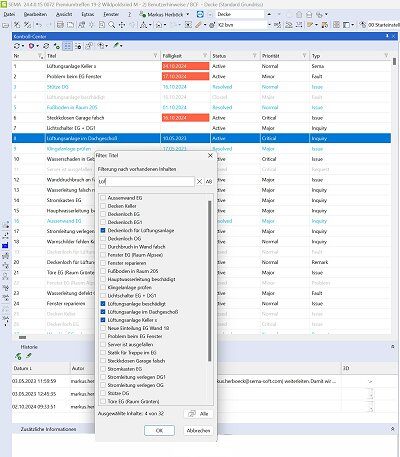Check the Deckenloch EG checkbox
The image size is (400, 457).
[x=103, y=214]
